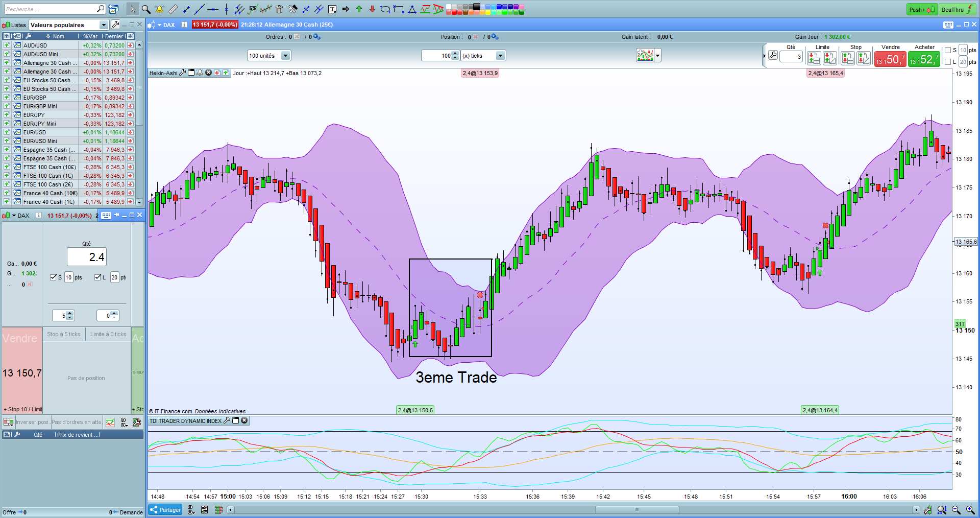Select the rectangle drawing tool
Image resolution: width=980 pixels, height=518 pixels.
[x=399, y=9]
